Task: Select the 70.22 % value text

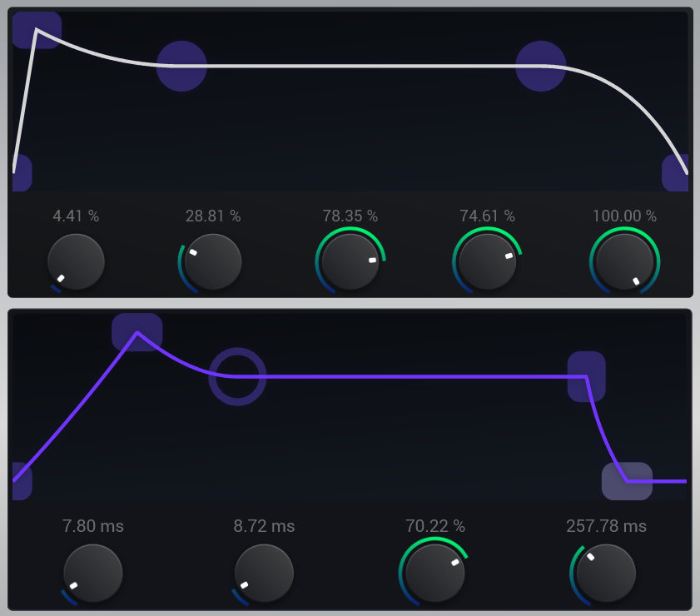Action: tap(435, 526)
